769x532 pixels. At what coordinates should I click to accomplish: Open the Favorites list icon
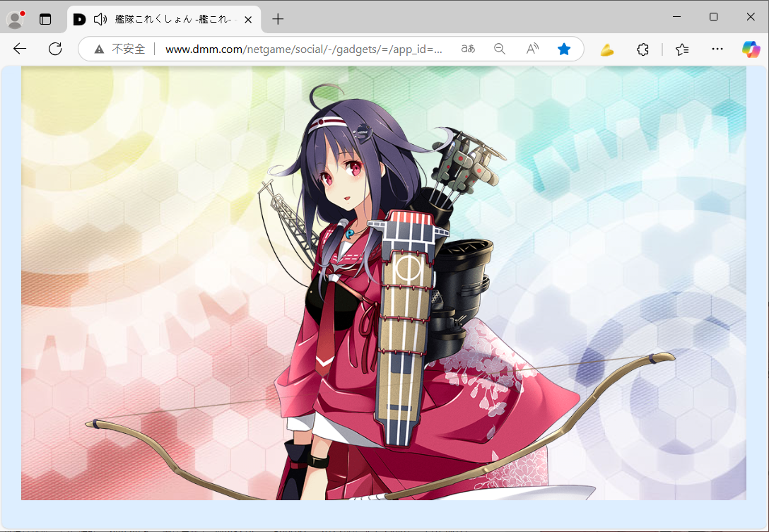coord(681,49)
